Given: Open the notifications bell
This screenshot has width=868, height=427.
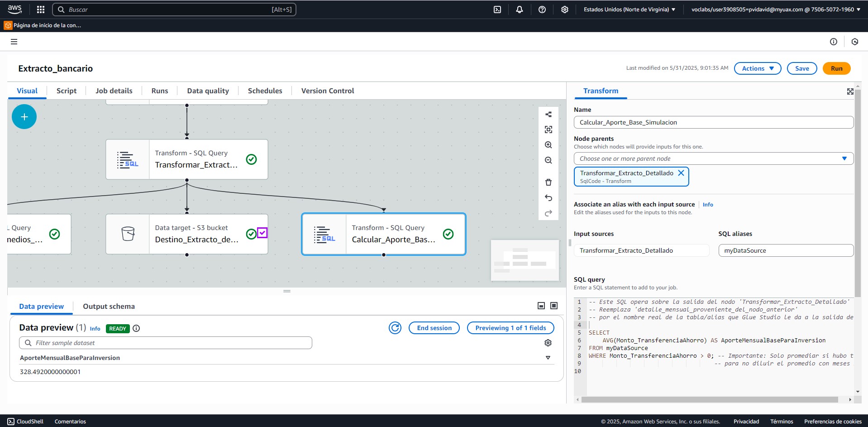Looking at the screenshot, I should (x=520, y=10).
